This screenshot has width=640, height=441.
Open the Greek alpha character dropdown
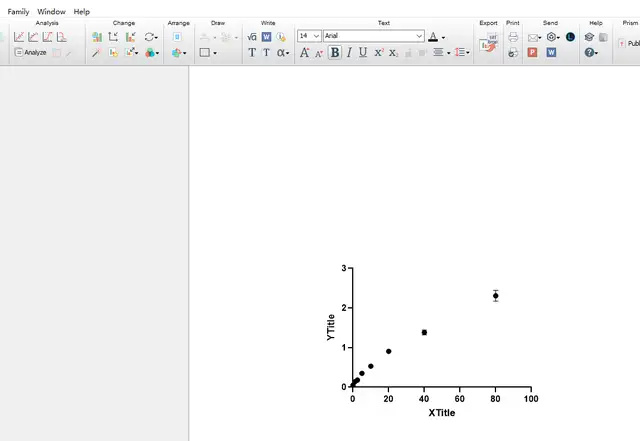pos(283,53)
